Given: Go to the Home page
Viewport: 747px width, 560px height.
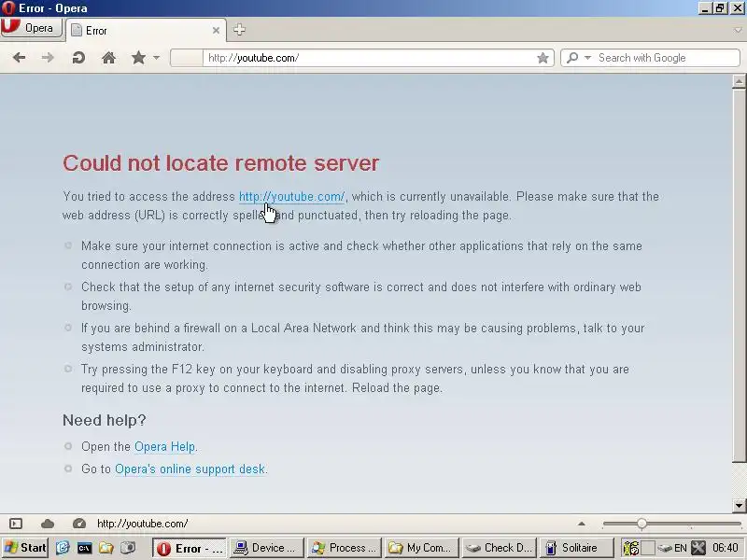Looking at the screenshot, I should pyautogui.click(x=108, y=58).
